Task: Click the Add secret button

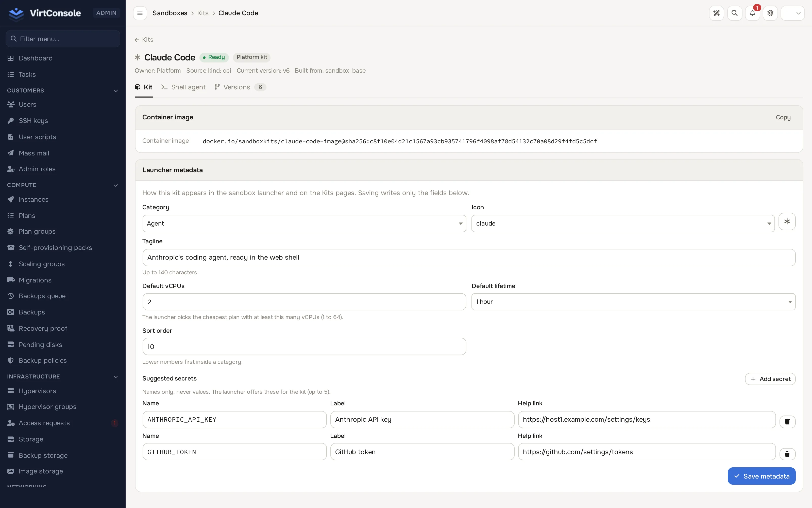Action: [x=770, y=379]
